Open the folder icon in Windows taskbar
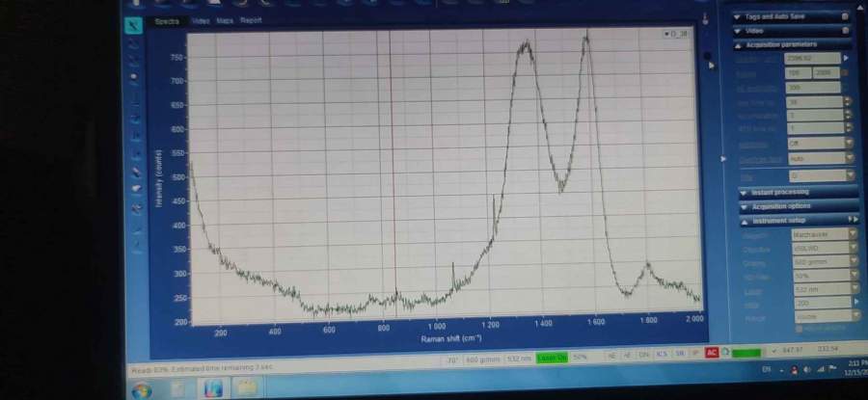 click(248, 388)
